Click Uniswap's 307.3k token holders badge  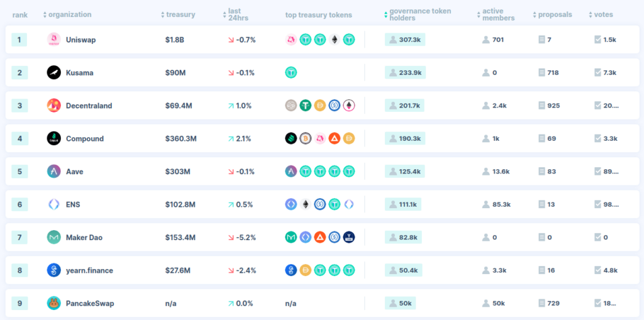(405, 40)
